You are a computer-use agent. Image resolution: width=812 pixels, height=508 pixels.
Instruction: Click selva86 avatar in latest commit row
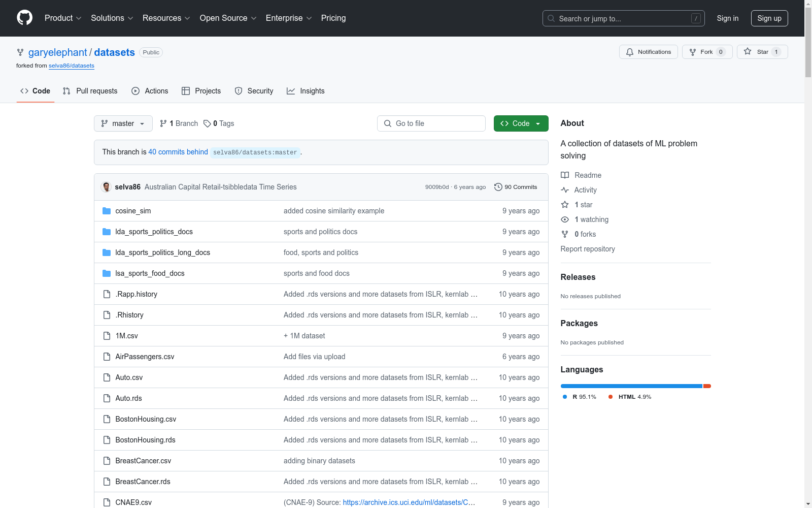[x=106, y=187]
